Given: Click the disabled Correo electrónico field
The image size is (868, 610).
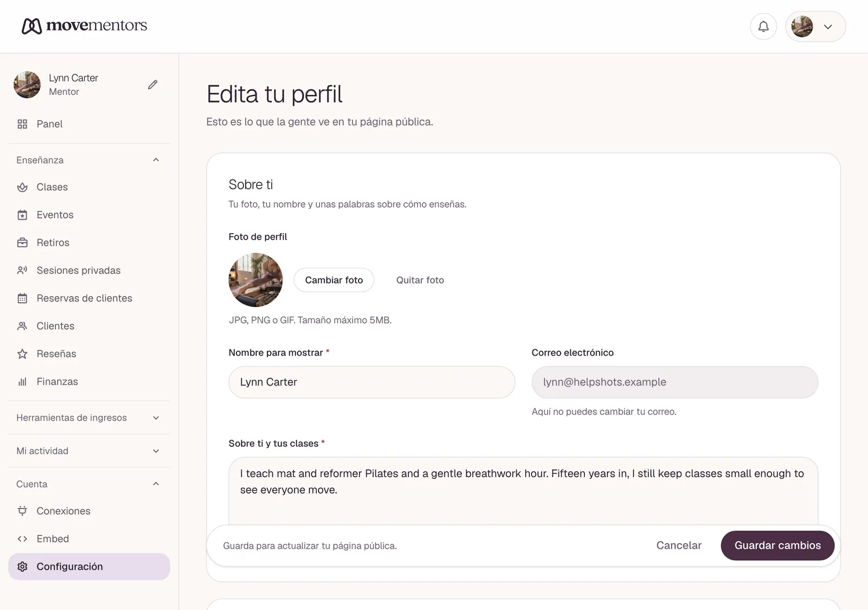Looking at the screenshot, I should 675,382.
